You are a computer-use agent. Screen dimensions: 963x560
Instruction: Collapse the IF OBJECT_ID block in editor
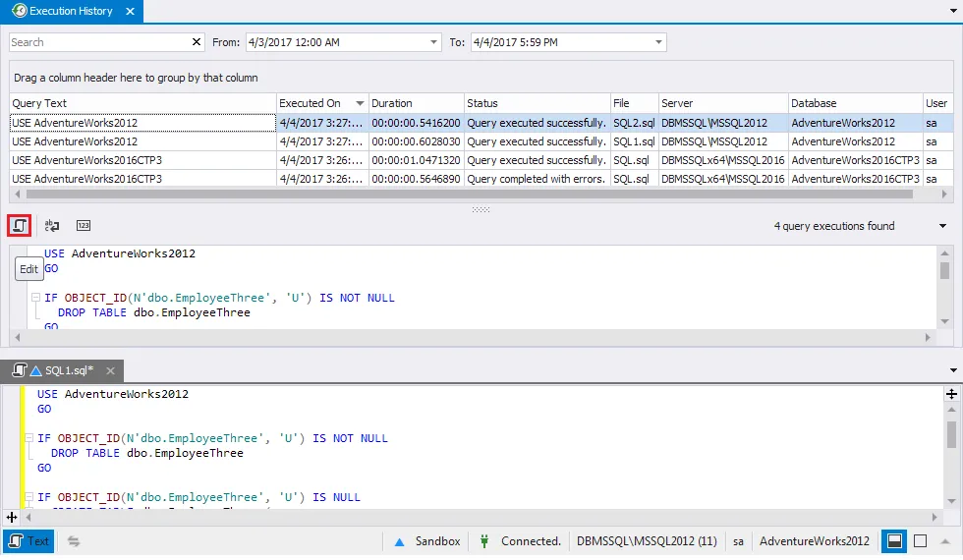pos(29,439)
